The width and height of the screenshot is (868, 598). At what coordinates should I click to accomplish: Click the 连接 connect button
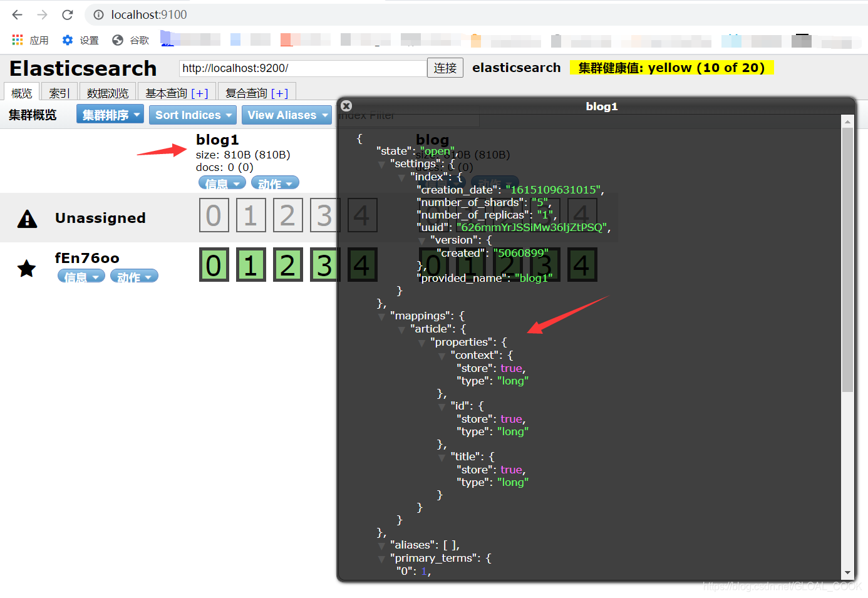pos(445,68)
